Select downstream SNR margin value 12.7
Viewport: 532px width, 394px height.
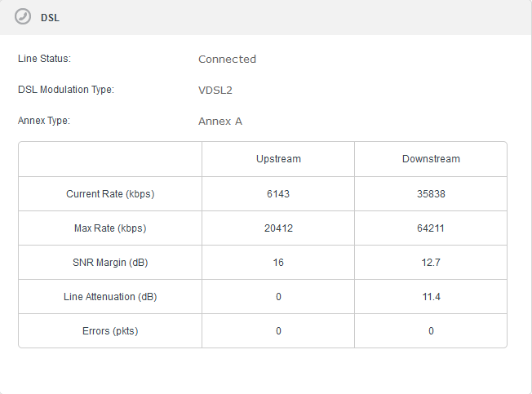[x=431, y=263]
